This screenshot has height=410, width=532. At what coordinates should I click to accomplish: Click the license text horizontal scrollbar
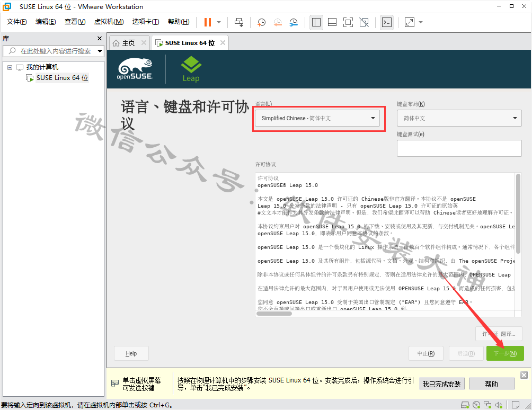[x=274, y=314]
